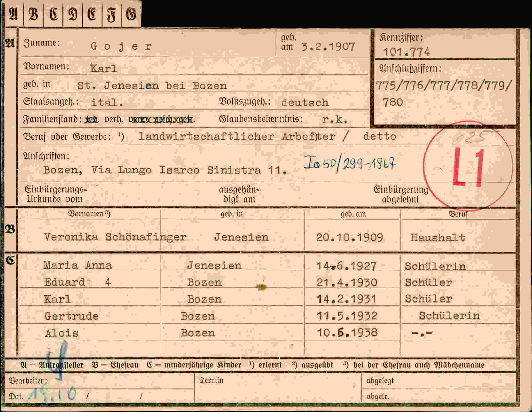The height and width of the screenshot is (412, 532).
Task: Click the child name 'Gertrude'
Action: pyautogui.click(x=72, y=316)
